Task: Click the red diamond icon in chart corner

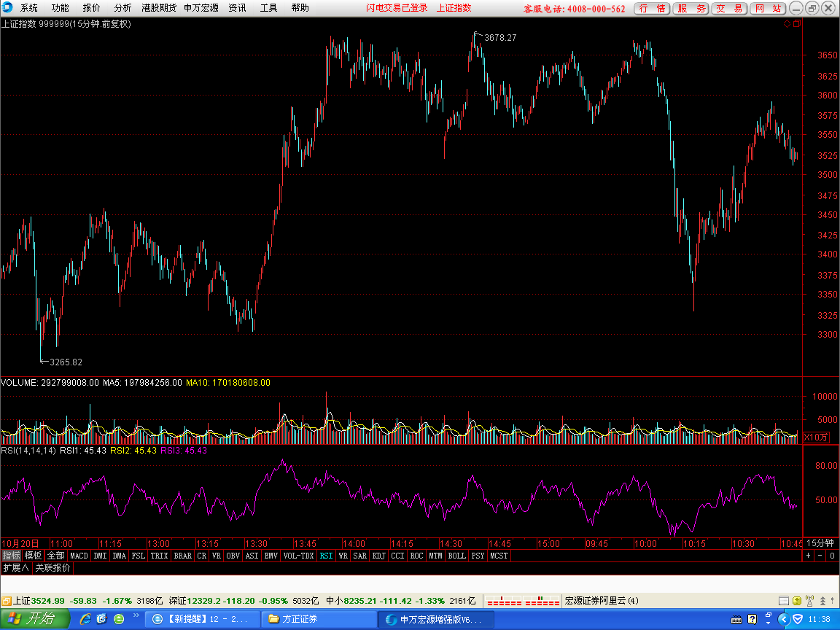Action: [x=787, y=23]
